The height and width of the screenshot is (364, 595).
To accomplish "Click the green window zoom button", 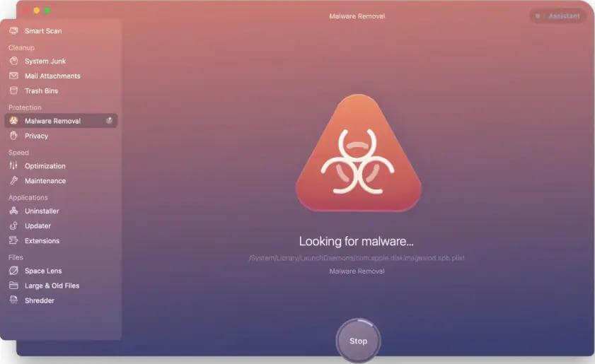I will (47, 11).
